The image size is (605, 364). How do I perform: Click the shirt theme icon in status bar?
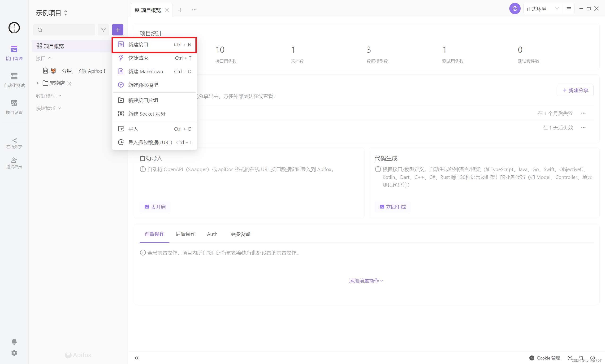point(581,358)
